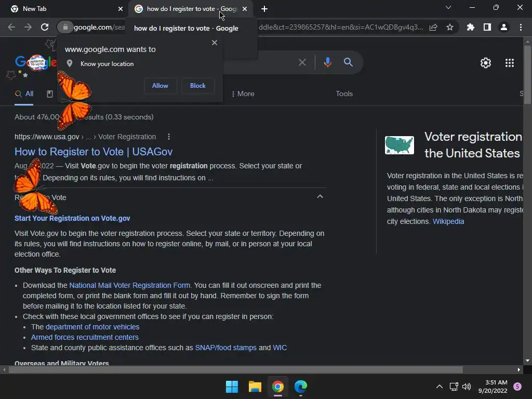
Task: Block the location request
Action: [x=198, y=86]
